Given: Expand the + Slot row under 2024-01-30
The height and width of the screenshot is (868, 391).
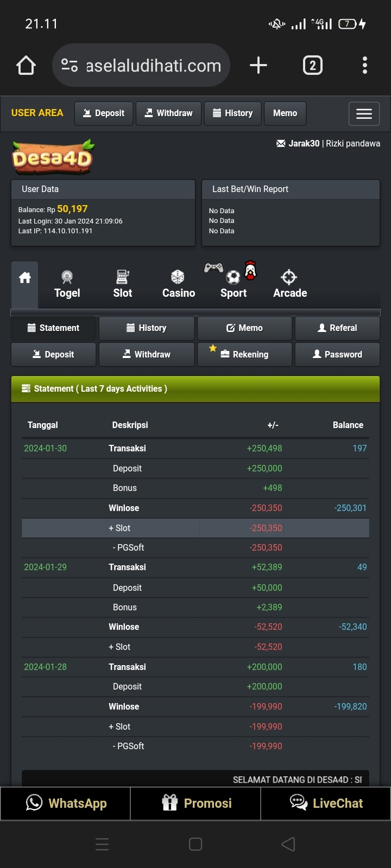Looking at the screenshot, I should (x=119, y=528).
